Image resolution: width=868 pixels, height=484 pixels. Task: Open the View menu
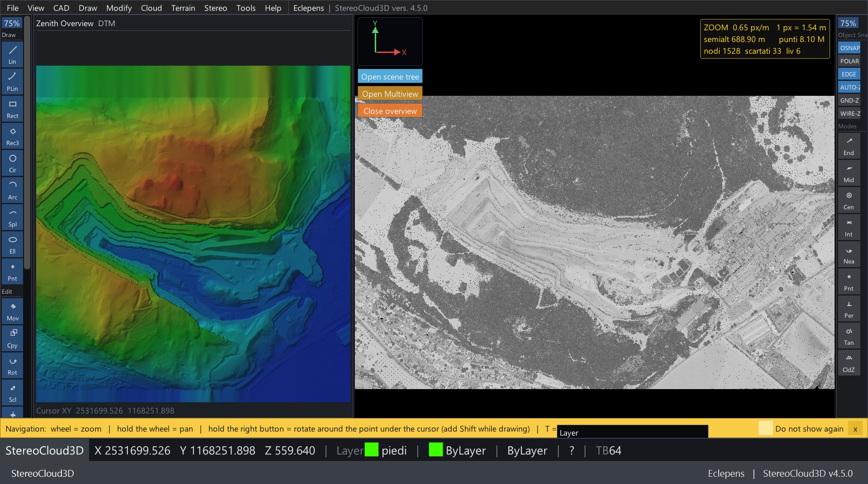pyautogui.click(x=36, y=8)
